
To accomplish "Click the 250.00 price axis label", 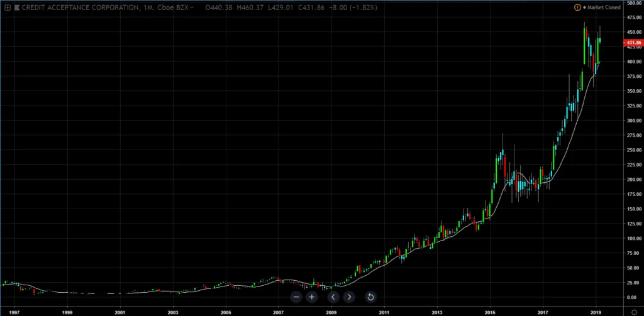I will coord(635,150).
